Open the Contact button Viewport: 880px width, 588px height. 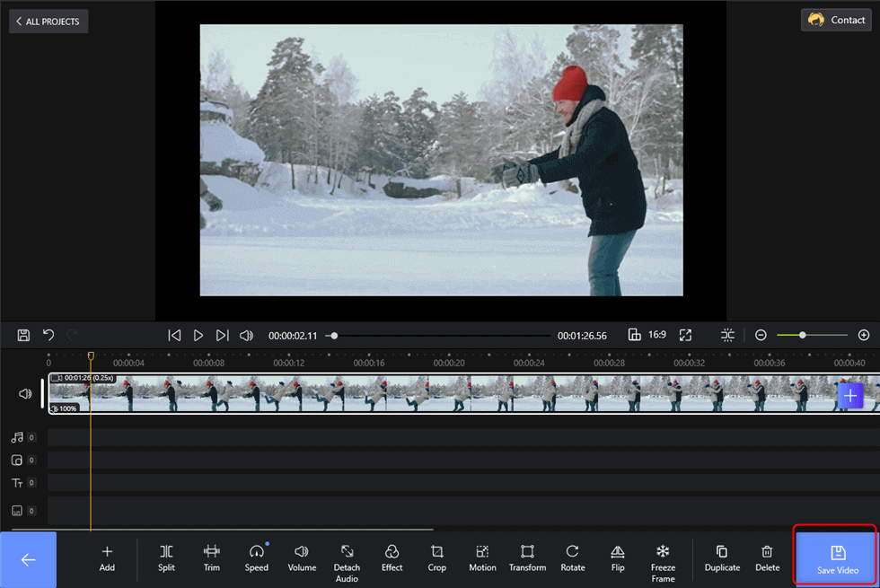point(836,20)
